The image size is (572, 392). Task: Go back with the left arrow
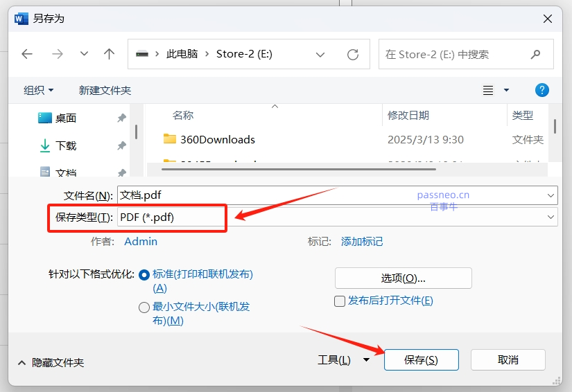click(x=27, y=54)
